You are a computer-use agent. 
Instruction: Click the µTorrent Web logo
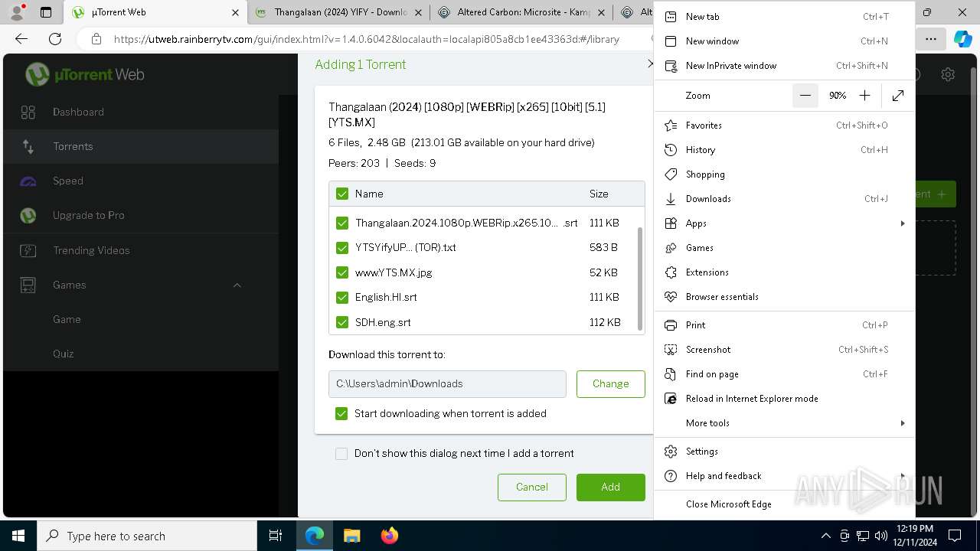point(85,74)
